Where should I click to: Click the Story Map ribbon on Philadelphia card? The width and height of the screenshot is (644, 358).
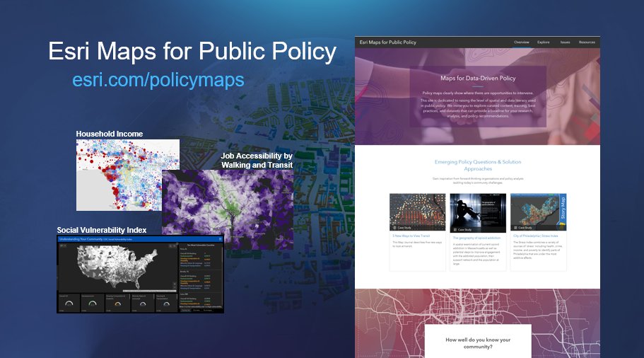[x=563, y=209]
